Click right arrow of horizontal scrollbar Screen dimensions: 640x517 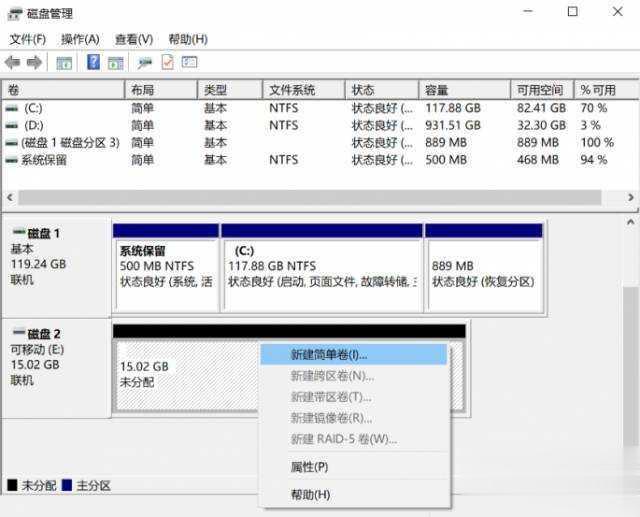coord(631,197)
